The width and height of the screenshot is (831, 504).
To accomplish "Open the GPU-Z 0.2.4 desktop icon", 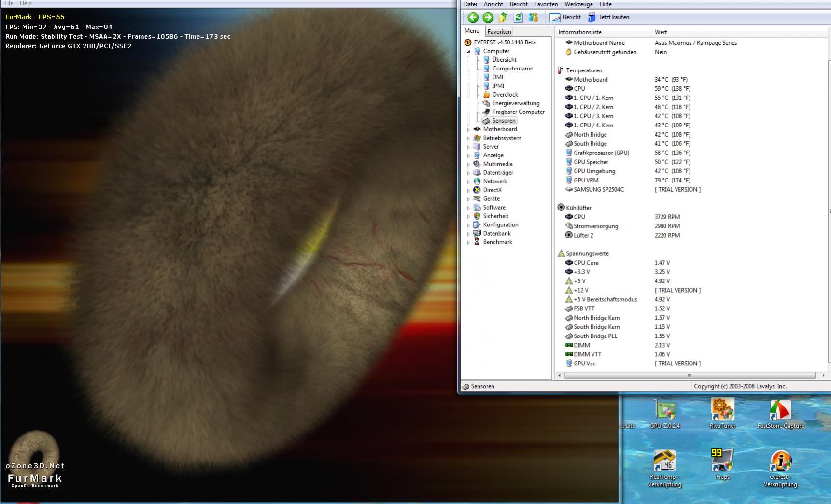I will [665, 414].
